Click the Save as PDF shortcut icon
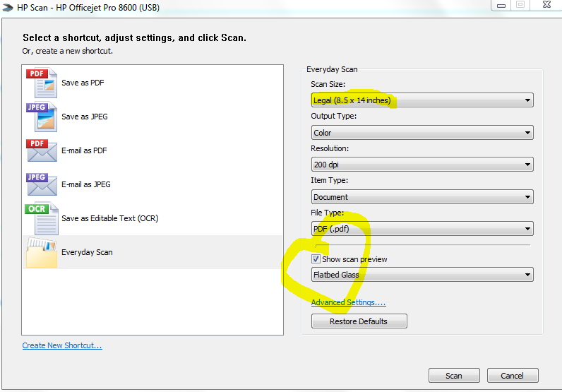562x392 pixels. click(x=41, y=83)
